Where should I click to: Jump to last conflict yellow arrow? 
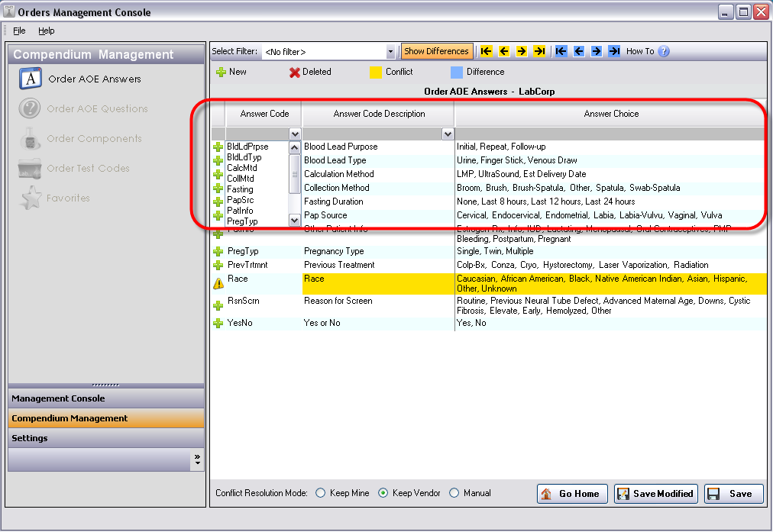(539, 51)
